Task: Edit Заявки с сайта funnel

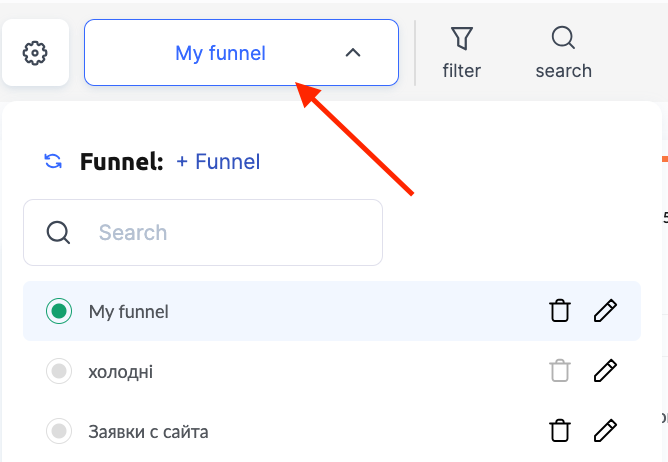Action: (x=605, y=430)
